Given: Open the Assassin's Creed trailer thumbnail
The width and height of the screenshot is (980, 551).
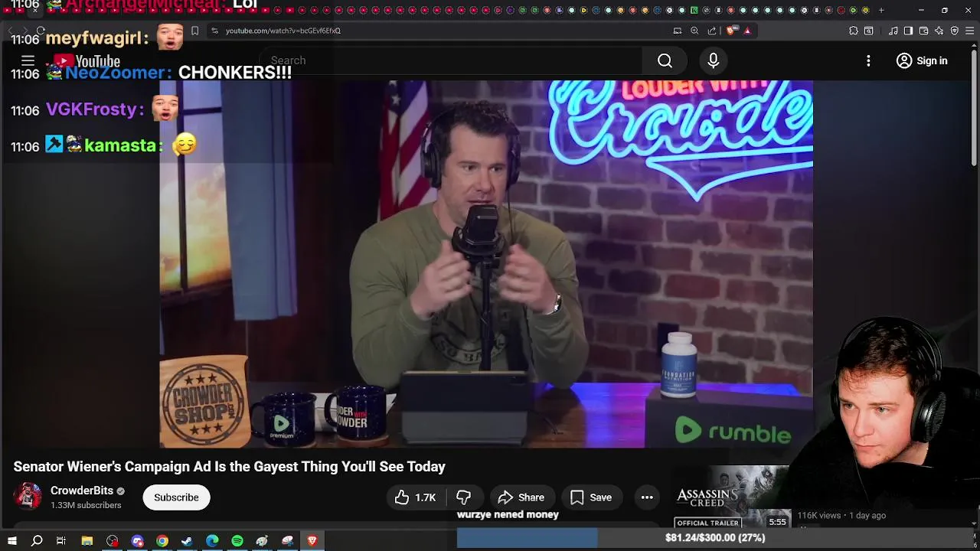Looking at the screenshot, I should 732,497.
